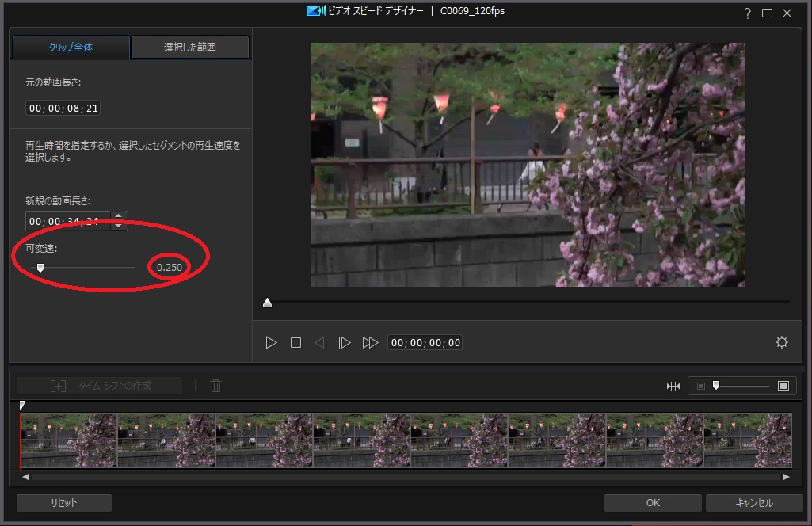Click the timeline horizontal scrollbar track
The height and width of the screenshot is (526, 812).
coord(406,477)
